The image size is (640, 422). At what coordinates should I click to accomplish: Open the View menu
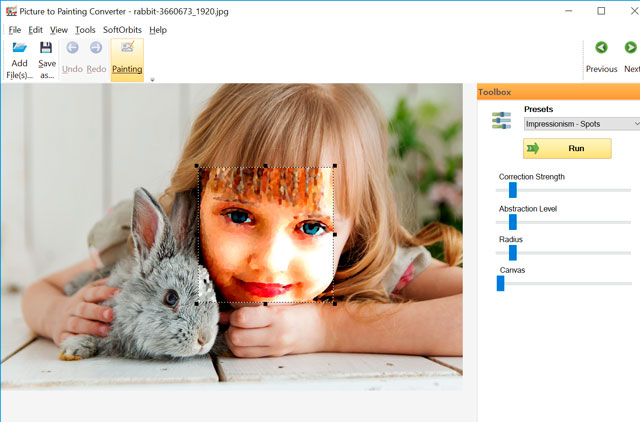(x=59, y=30)
